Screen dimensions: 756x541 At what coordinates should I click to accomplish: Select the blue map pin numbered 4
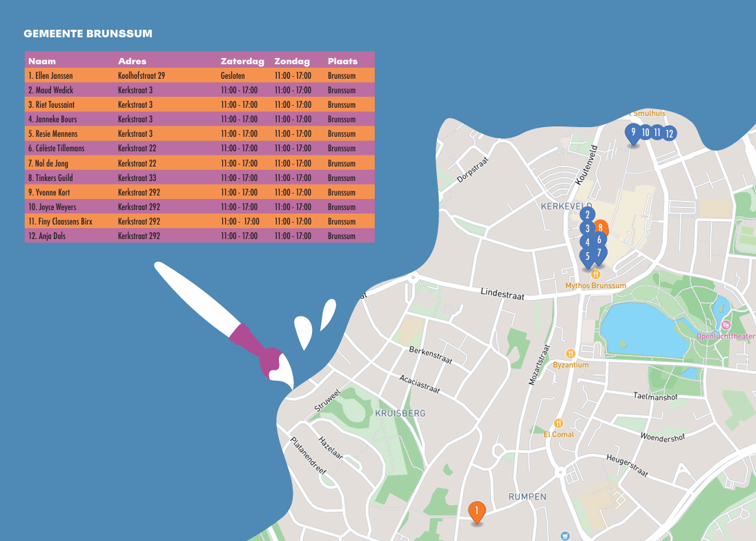click(x=587, y=243)
